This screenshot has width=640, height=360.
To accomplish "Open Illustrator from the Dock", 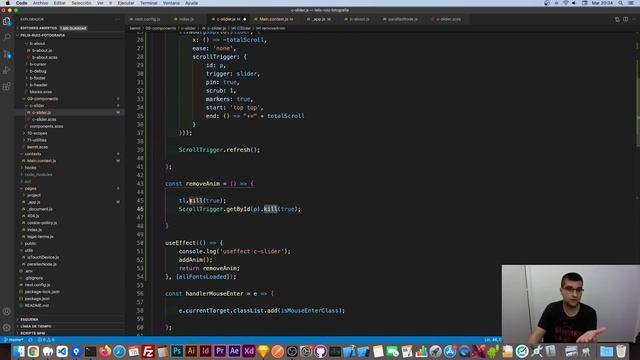I will [191, 351].
